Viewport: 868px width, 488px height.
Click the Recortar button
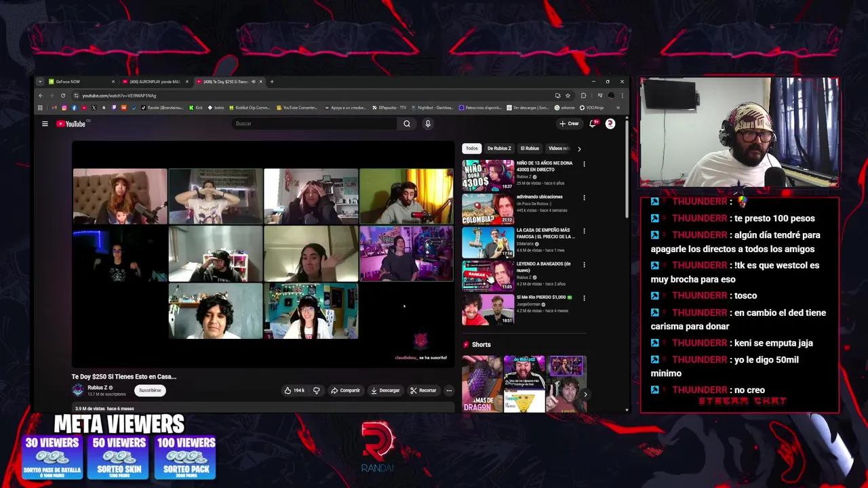423,390
